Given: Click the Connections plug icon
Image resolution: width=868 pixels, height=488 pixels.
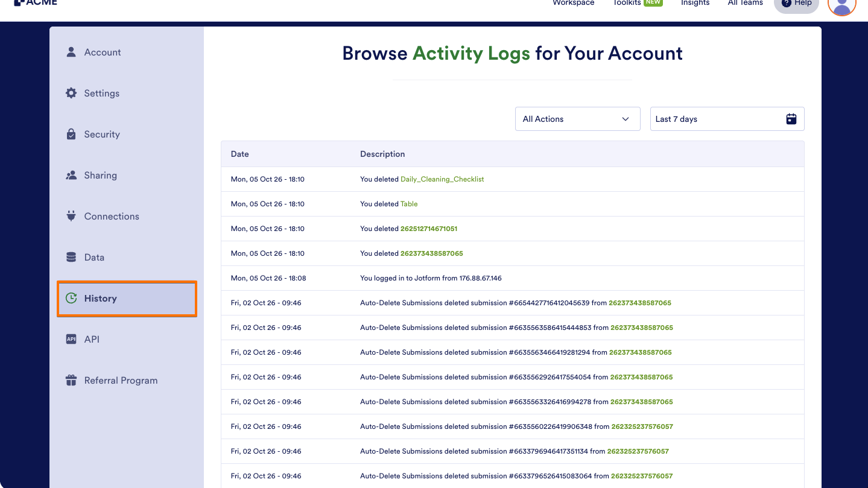Looking at the screenshot, I should (x=71, y=216).
